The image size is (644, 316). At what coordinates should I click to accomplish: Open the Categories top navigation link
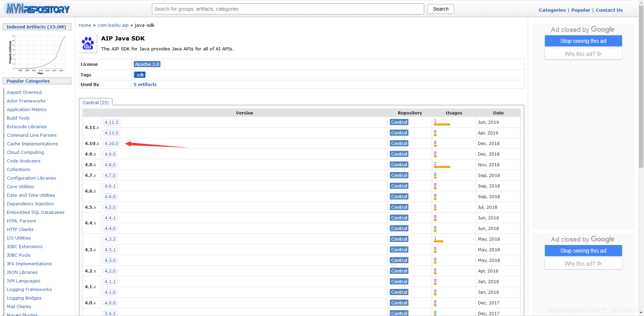(x=552, y=10)
